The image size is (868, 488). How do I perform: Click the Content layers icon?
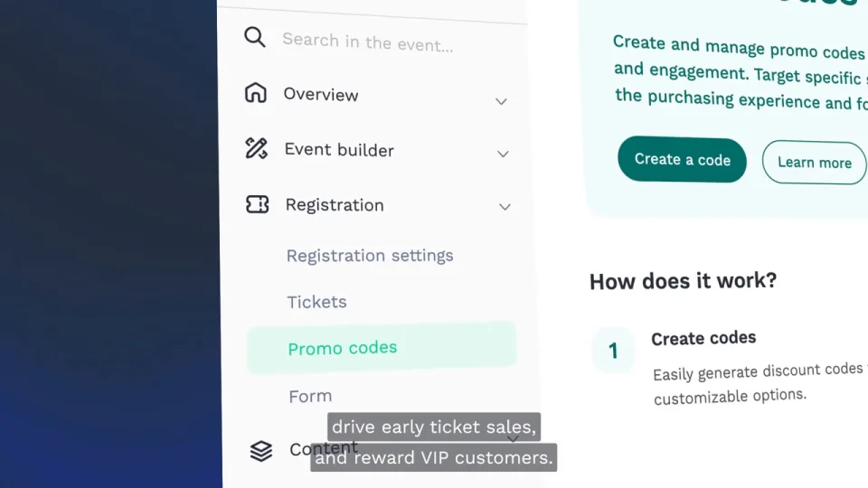(x=261, y=451)
